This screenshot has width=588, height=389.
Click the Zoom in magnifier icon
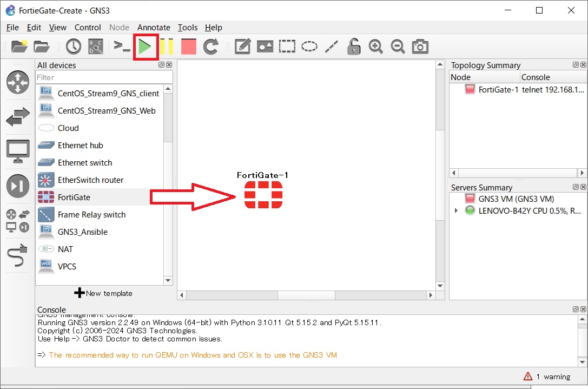(x=376, y=47)
